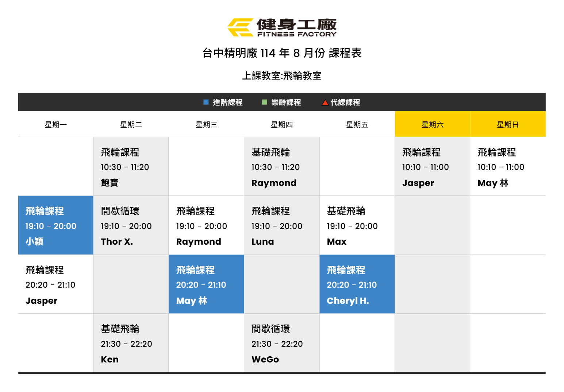Open Thursday 10:30 Raymond 基礎飛輪 class
The height and width of the screenshot is (392, 564).
(281, 167)
